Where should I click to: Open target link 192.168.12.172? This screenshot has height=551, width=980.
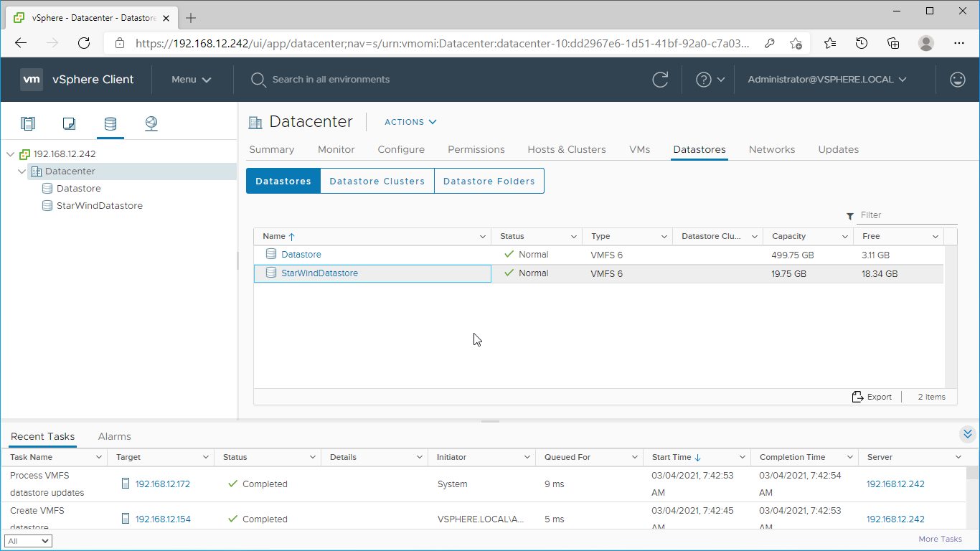coord(163,484)
